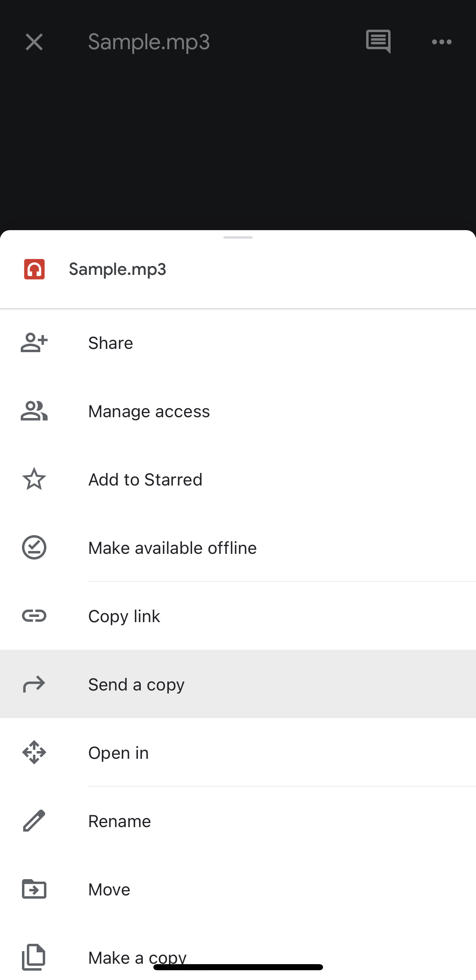Tap the offline checkmark circle icon
This screenshot has width=476, height=980.
point(34,547)
